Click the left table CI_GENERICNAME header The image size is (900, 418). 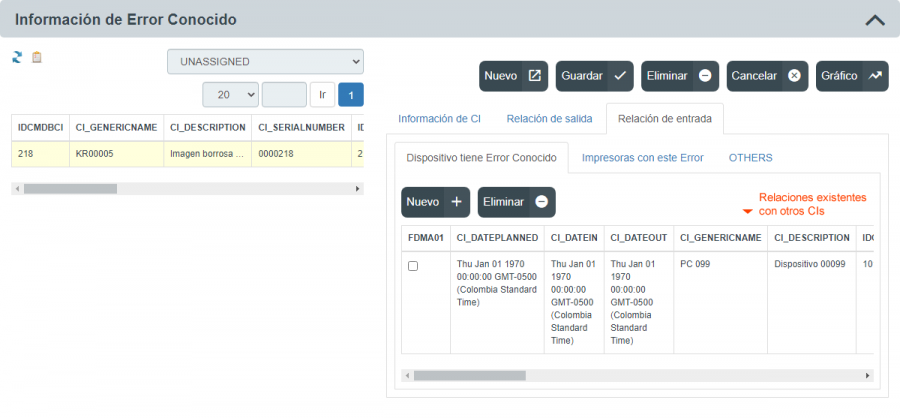coord(117,127)
